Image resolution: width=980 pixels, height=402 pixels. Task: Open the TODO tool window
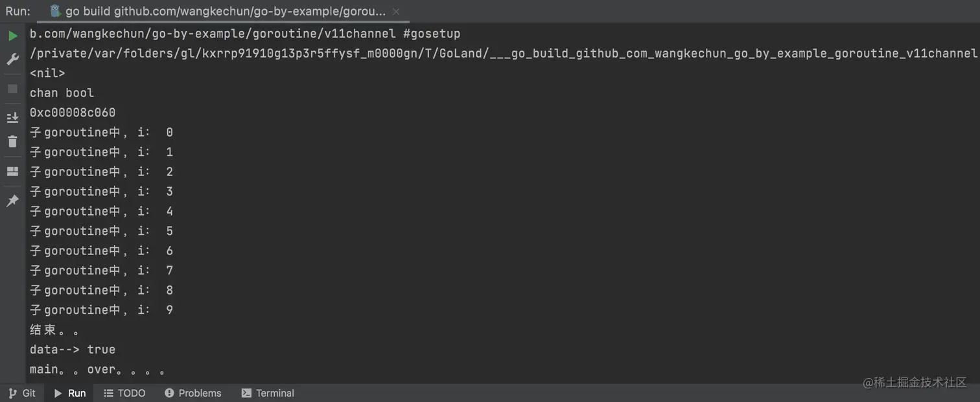click(x=125, y=393)
